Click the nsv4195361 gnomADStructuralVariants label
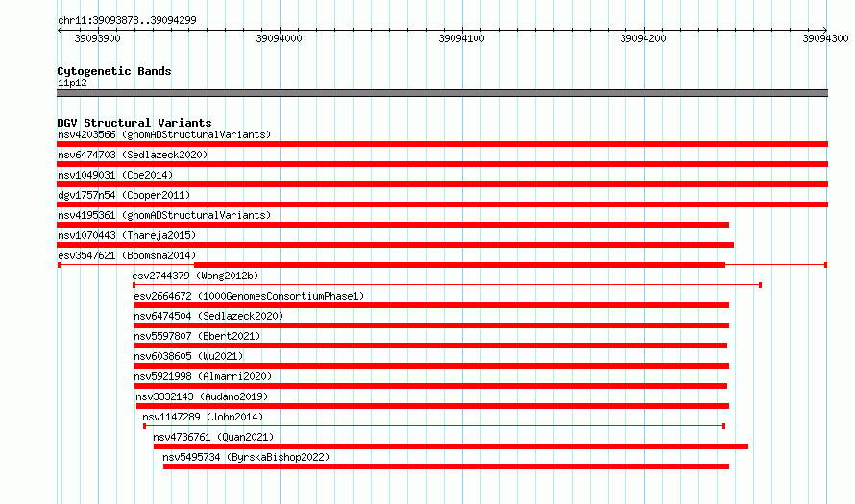This screenshot has width=855, height=504. (164, 215)
